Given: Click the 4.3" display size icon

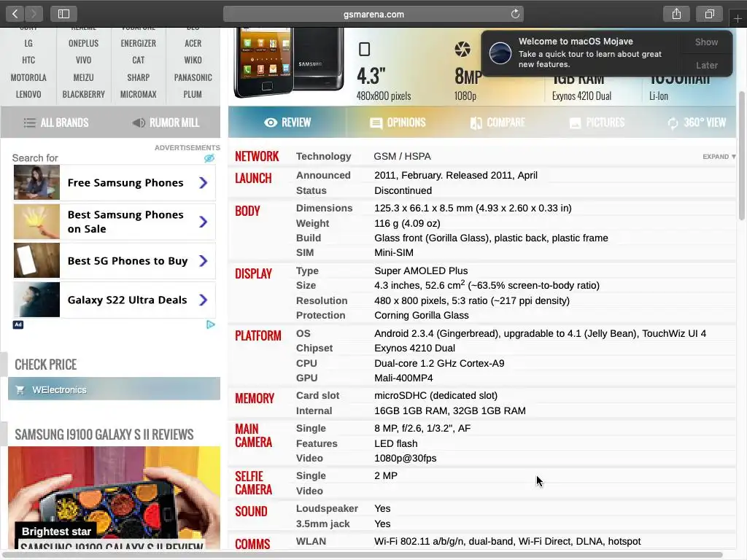Looking at the screenshot, I should pyautogui.click(x=365, y=49).
